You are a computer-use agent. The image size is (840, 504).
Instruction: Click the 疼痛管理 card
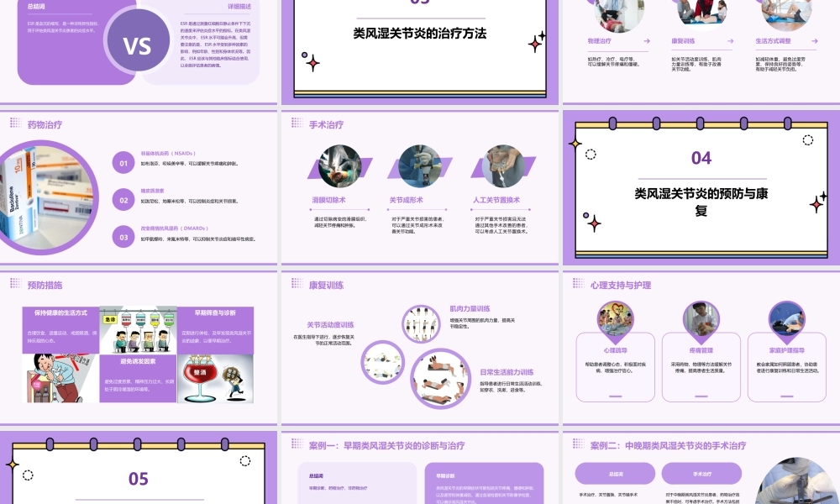click(701, 367)
